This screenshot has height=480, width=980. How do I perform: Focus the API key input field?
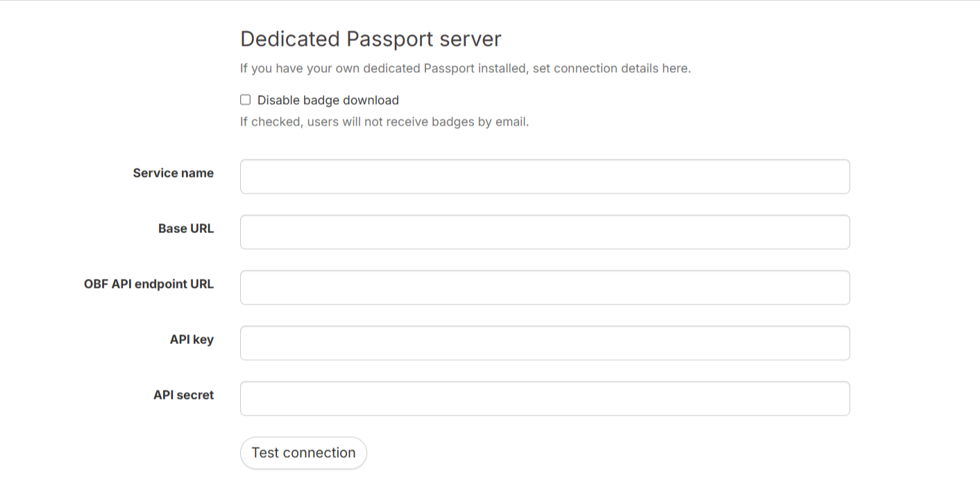point(544,343)
